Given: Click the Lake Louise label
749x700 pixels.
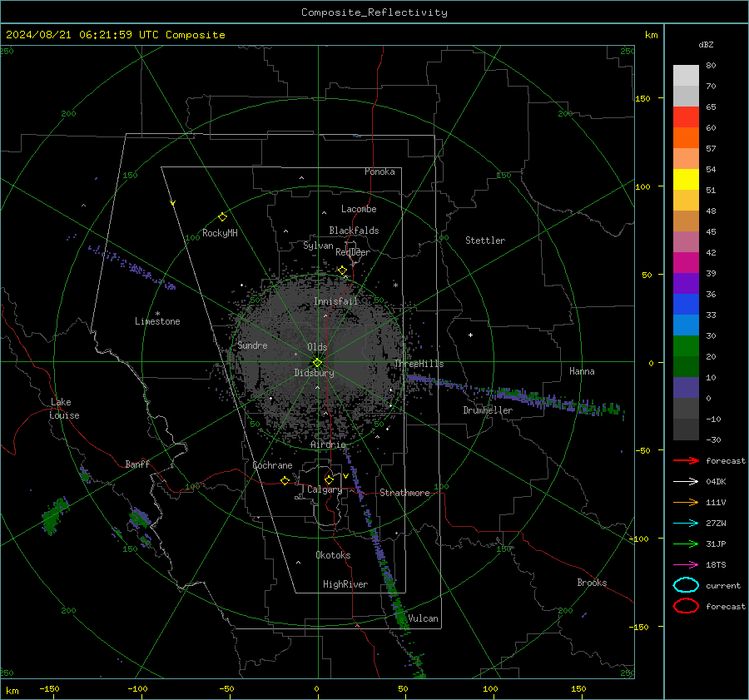Looking at the screenshot, I should tap(64, 409).
